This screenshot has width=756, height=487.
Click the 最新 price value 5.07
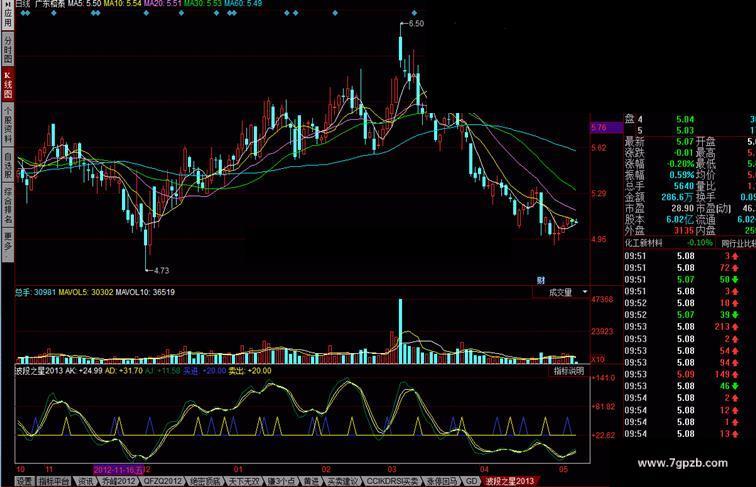685,142
